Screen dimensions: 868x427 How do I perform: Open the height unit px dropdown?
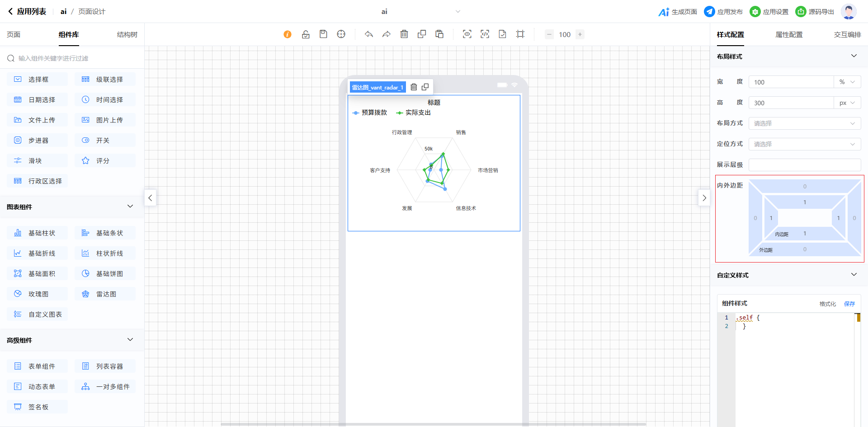[847, 103]
